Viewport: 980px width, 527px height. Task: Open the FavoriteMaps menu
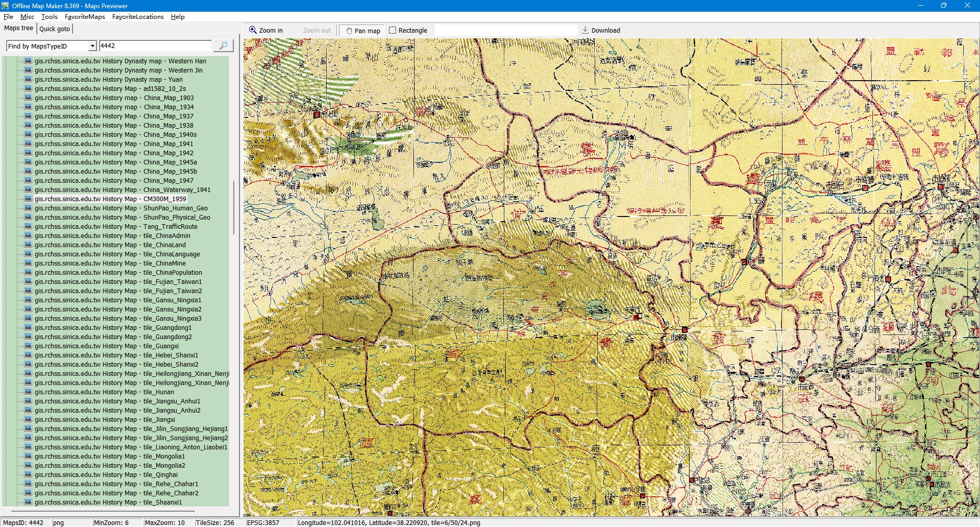point(85,17)
